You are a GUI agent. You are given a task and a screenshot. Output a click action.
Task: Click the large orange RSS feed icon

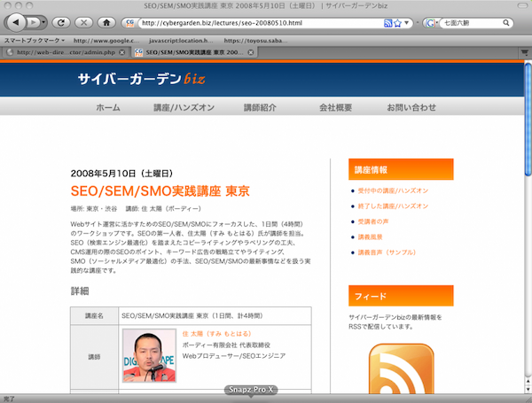[401, 368]
